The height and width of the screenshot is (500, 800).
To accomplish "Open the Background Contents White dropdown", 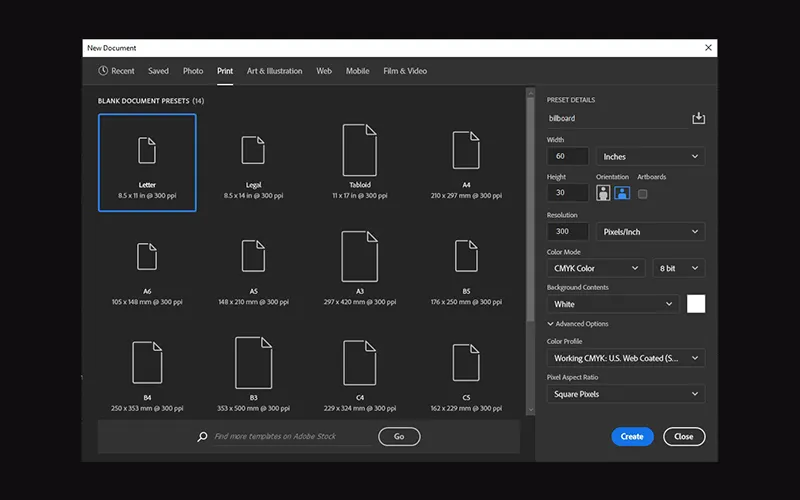I will pyautogui.click(x=613, y=304).
